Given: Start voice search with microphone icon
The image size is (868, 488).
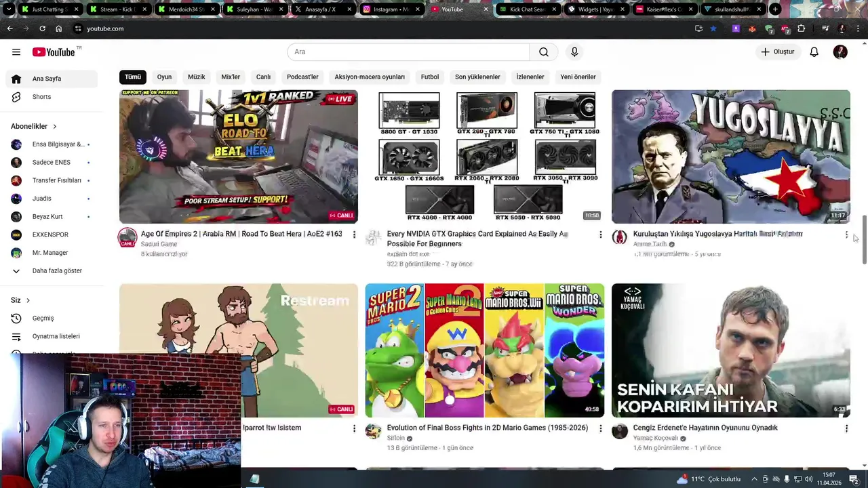Looking at the screenshot, I should pos(574,52).
